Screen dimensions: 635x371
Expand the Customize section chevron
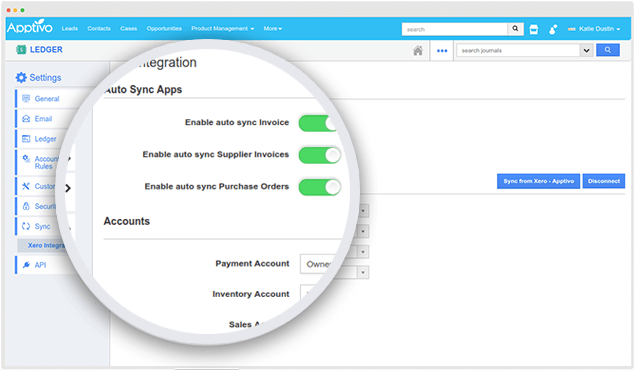coord(68,188)
